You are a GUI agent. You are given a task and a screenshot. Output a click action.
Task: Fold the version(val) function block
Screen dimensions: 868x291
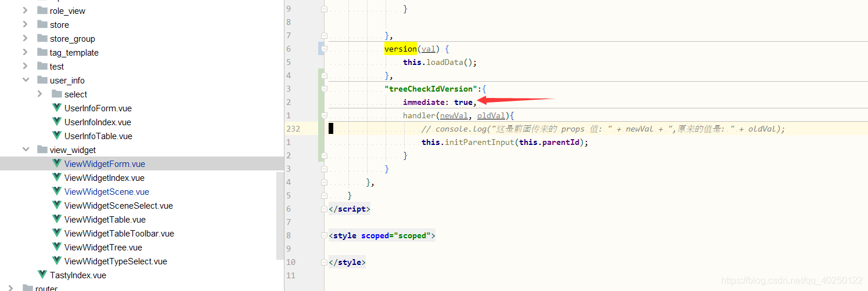click(x=324, y=49)
